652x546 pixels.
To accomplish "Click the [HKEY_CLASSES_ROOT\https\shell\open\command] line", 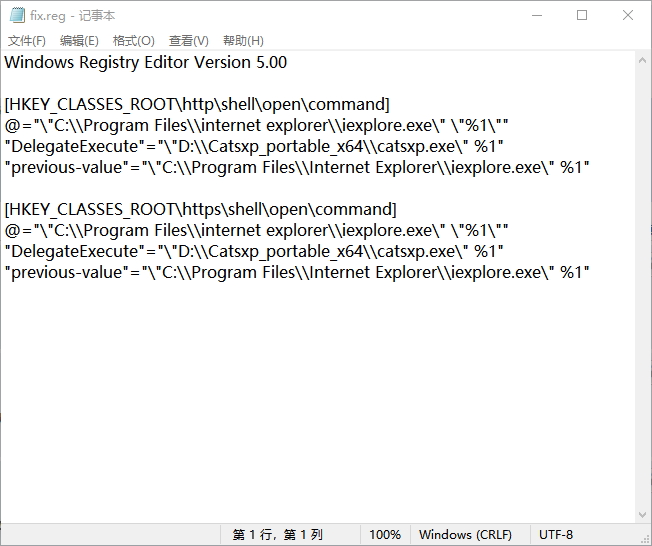I will (x=200, y=209).
